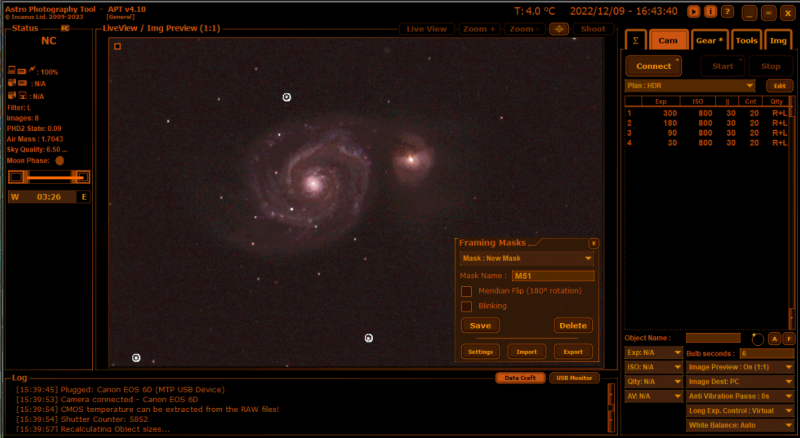Open the Sigma tab

(633, 40)
